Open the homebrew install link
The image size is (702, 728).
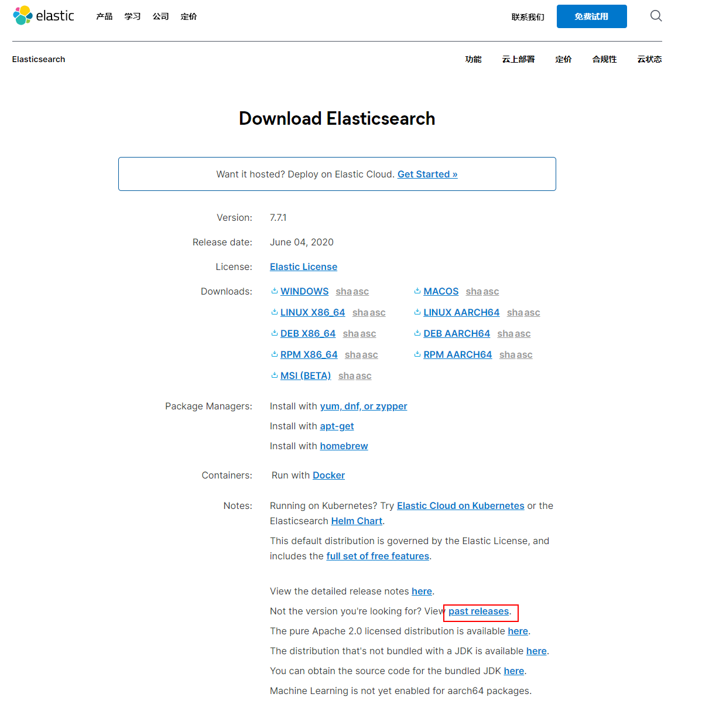pyautogui.click(x=344, y=446)
